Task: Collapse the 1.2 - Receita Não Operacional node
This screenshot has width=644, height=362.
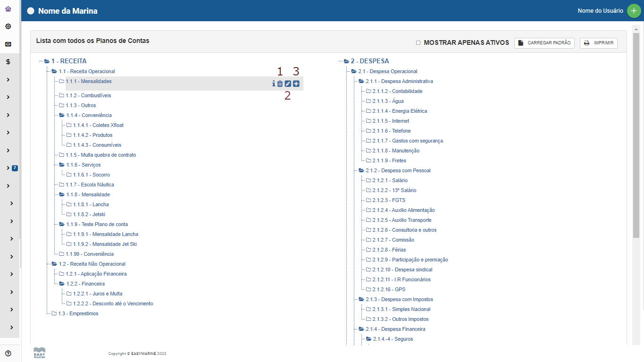Action: tap(55, 264)
